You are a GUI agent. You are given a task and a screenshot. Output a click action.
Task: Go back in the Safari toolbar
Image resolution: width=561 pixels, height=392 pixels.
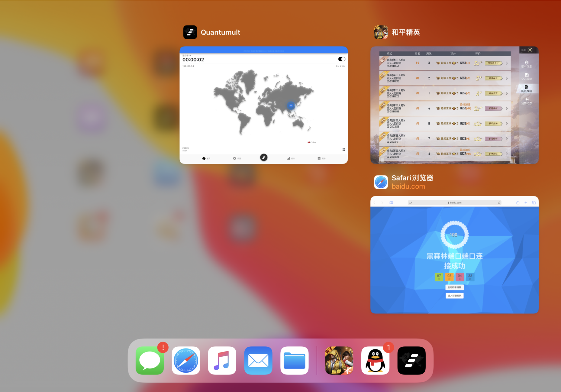coord(375,202)
